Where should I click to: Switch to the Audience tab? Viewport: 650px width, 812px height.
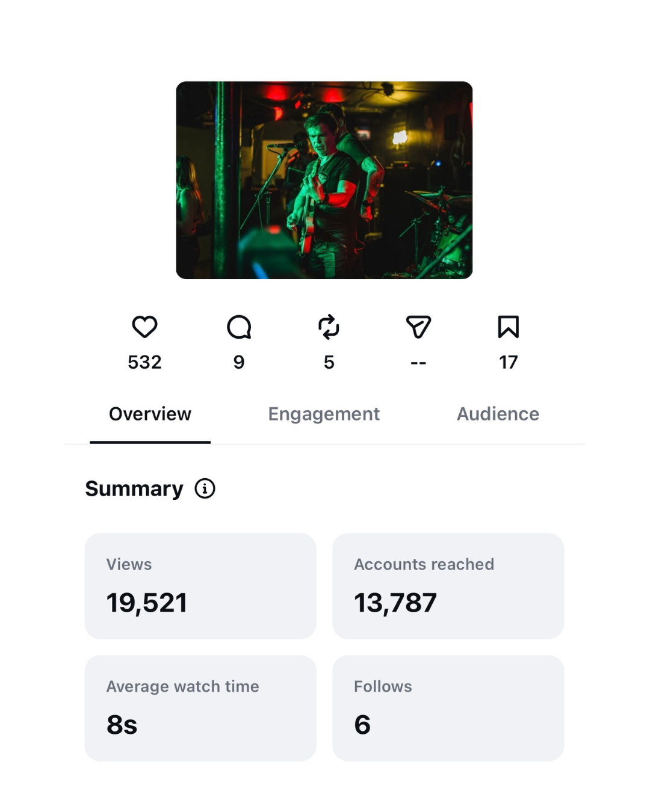[498, 414]
